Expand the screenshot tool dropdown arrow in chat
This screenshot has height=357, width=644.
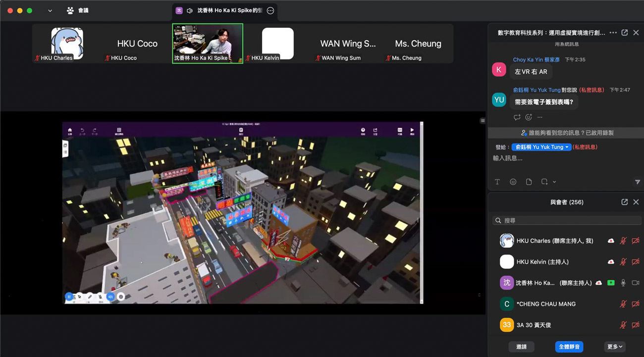[x=554, y=182]
